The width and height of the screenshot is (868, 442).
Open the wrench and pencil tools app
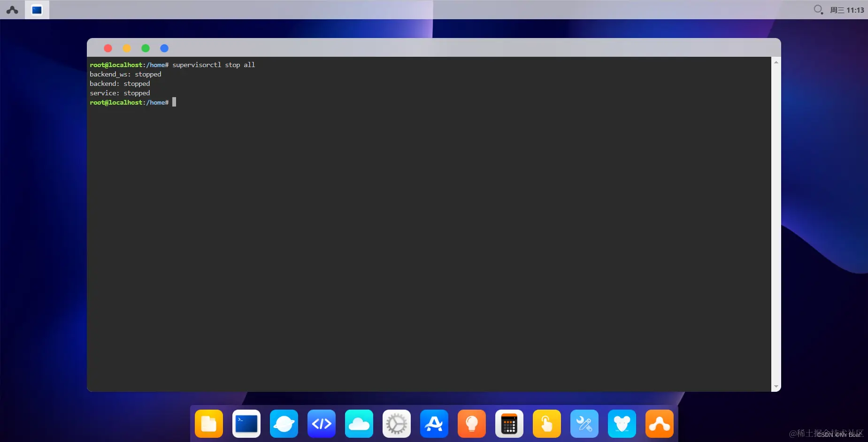584,424
